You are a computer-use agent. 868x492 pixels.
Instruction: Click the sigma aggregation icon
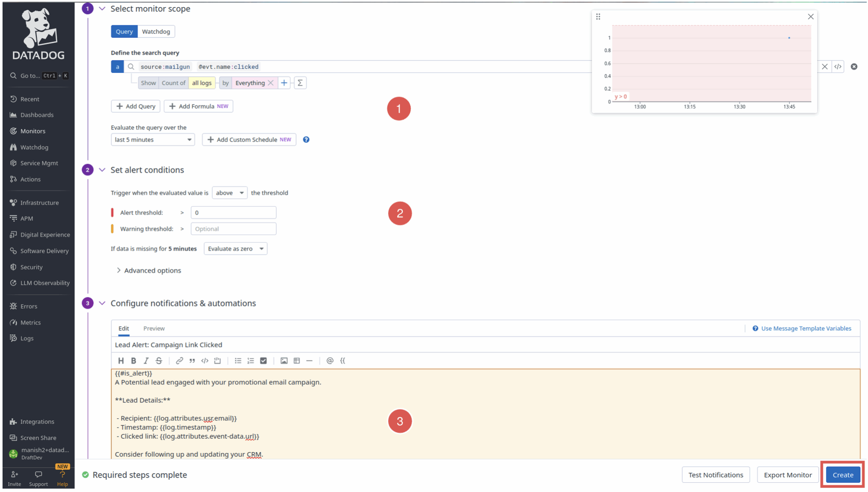click(300, 83)
